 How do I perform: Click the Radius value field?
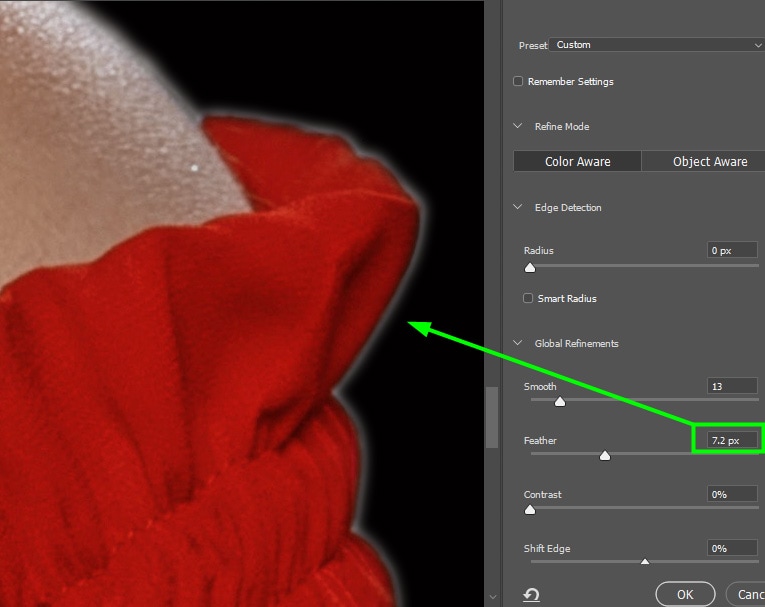732,250
